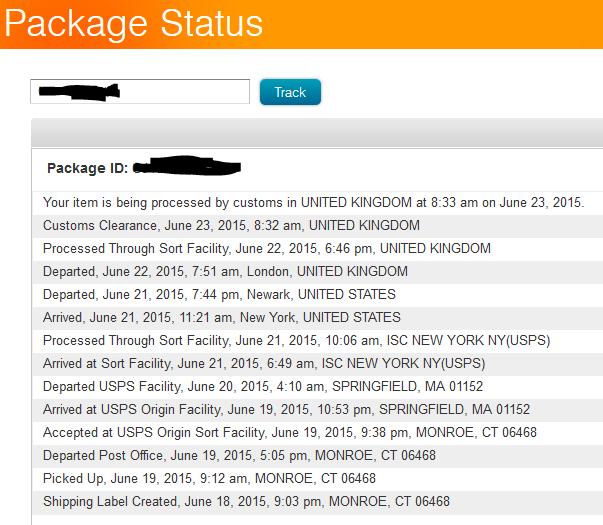Click the gray table header bar
The height and width of the screenshot is (525, 603).
pyautogui.click(x=316, y=133)
